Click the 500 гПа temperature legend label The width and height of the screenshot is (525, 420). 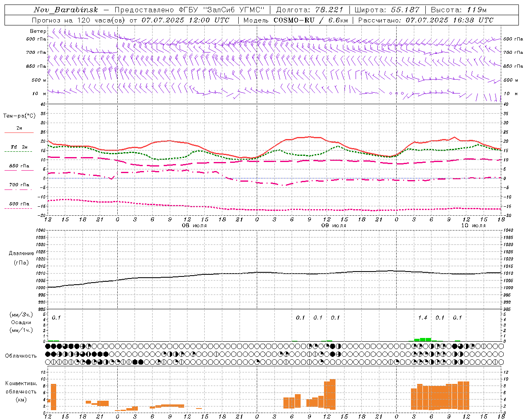pyautogui.click(x=19, y=204)
